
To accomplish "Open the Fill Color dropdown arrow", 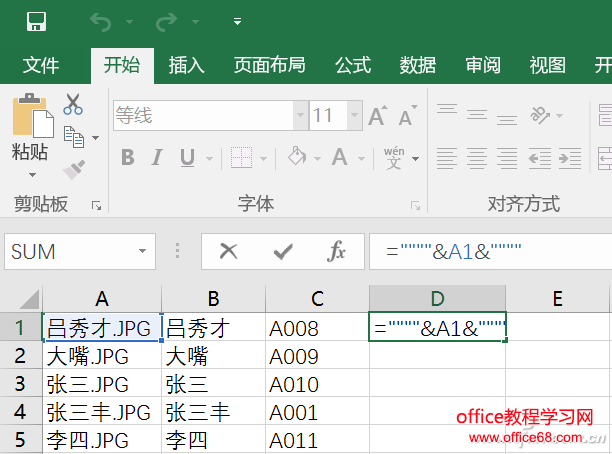I will (x=317, y=159).
